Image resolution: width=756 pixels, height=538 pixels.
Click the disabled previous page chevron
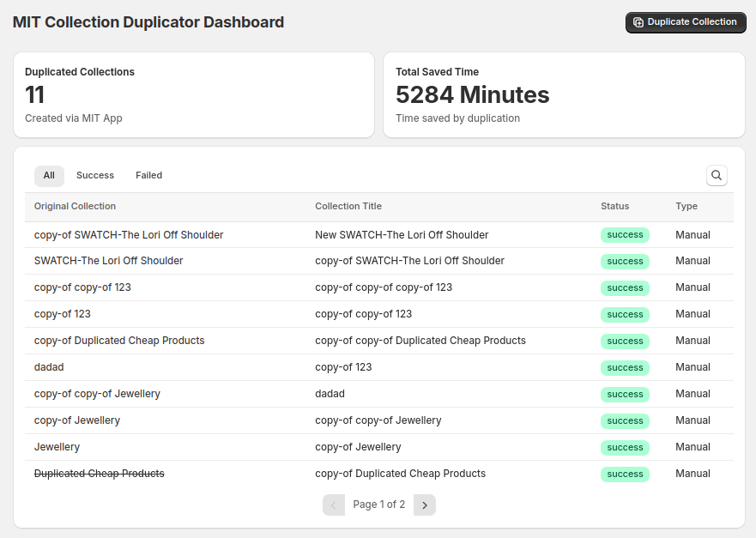pyautogui.click(x=334, y=505)
